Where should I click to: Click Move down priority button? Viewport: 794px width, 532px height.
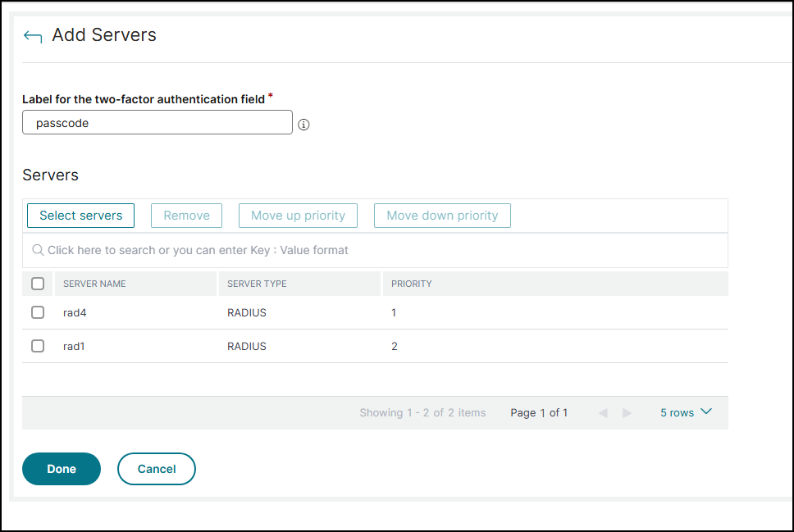[442, 216]
